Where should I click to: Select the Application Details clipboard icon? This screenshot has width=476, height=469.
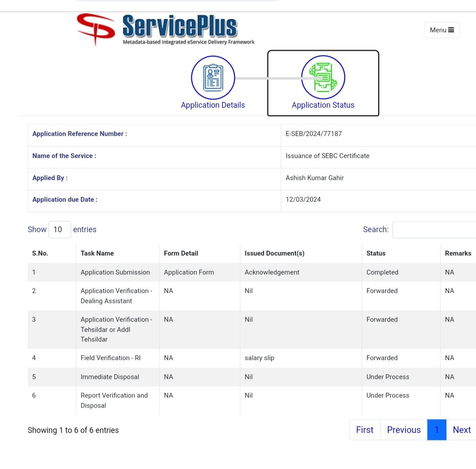213,78
